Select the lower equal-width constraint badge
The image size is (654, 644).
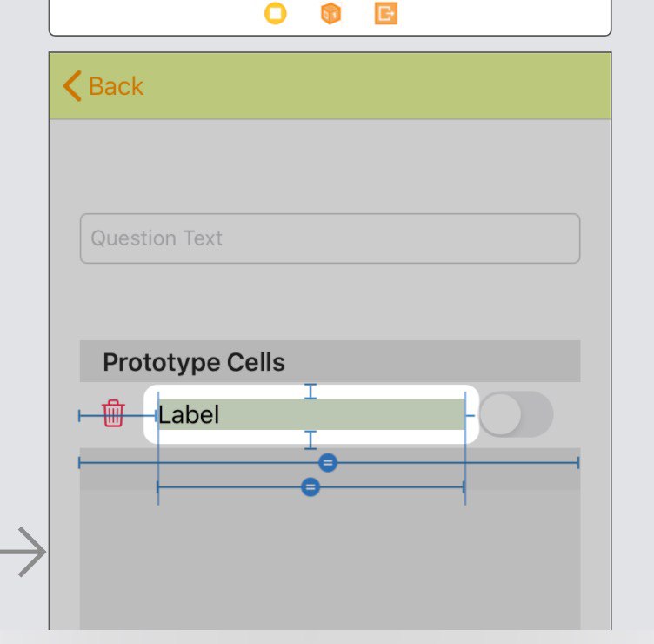pyautogui.click(x=310, y=487)
